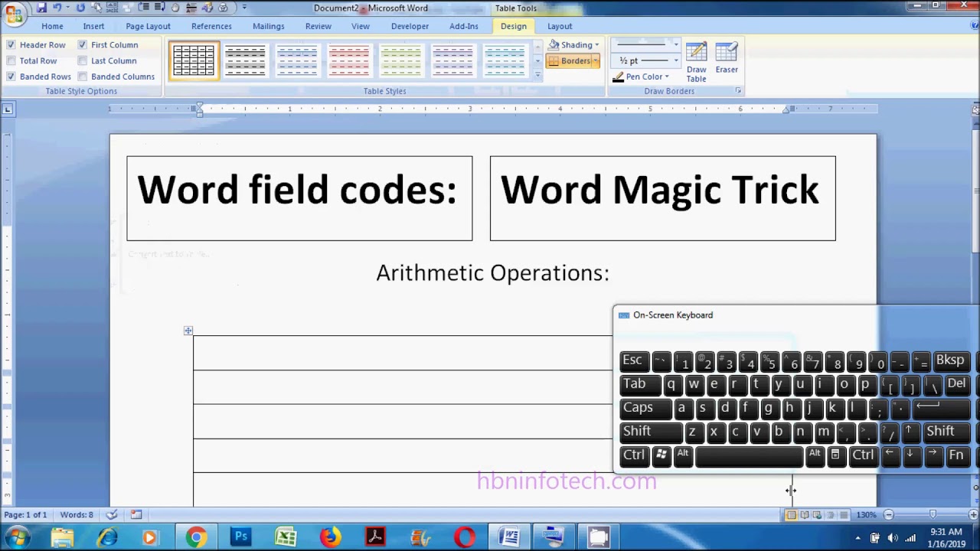Open the Borders dropdown arrow
The image size is (980, 551).
tap(596, 61)
